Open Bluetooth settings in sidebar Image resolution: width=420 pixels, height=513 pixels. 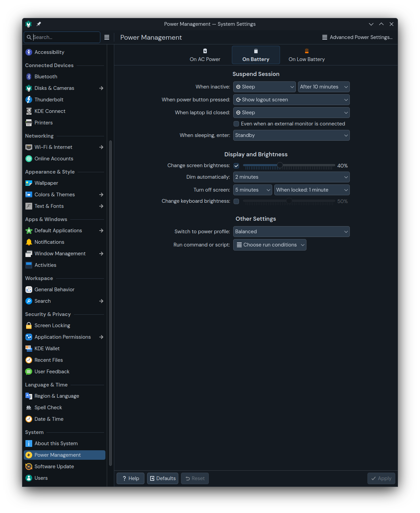[28, 76]
